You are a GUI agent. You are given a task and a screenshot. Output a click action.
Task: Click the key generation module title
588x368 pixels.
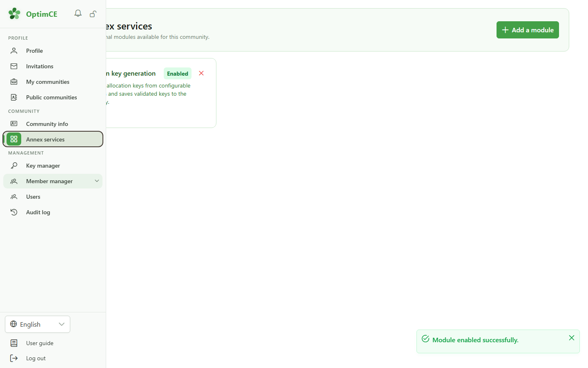(x=131, y=74)
